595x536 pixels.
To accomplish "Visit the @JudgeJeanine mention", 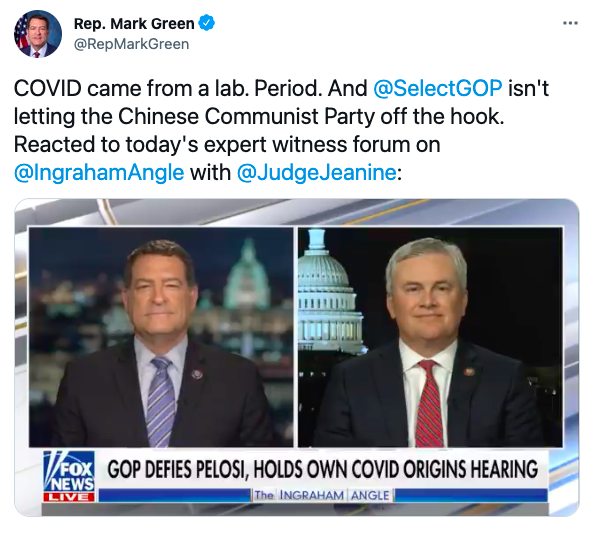I will tap(317, 173).
